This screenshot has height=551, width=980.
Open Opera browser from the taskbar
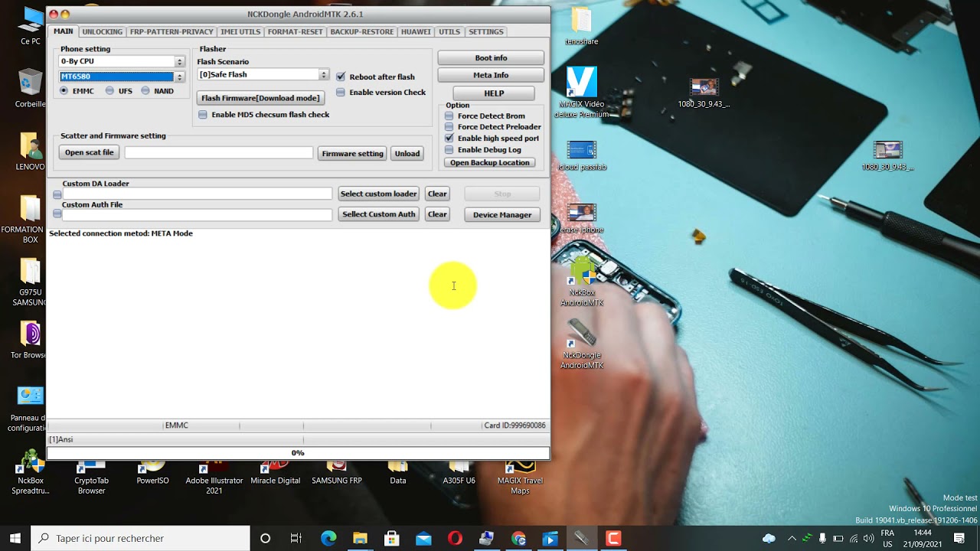pos(455,539)
